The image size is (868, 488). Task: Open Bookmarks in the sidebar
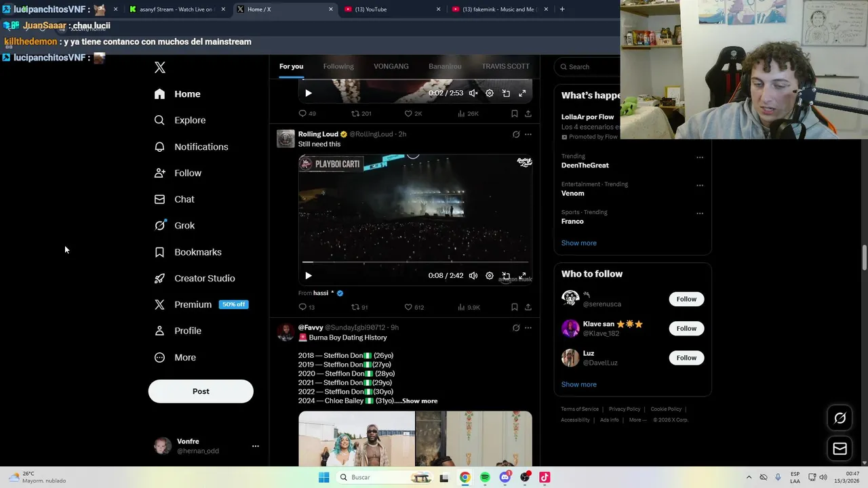click(x=188, y=252)
